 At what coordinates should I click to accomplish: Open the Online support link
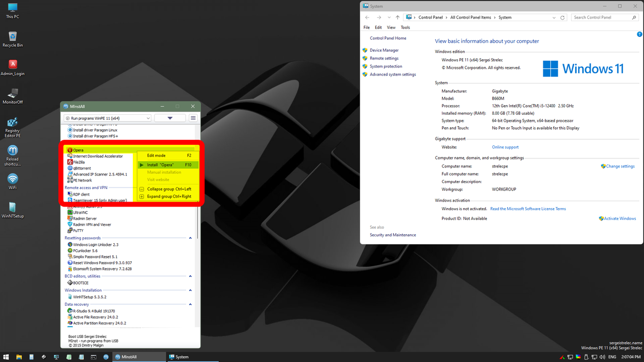tap(505, 147)
